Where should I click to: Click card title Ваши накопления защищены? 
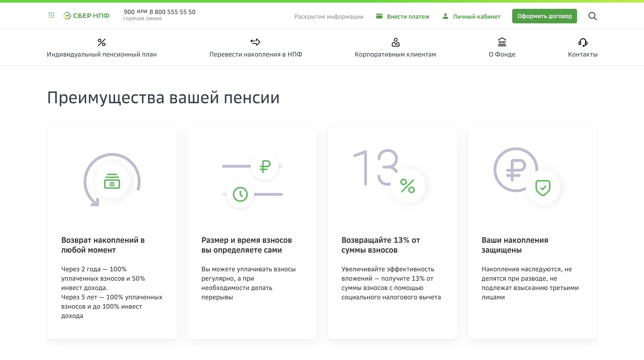pyautogui.click(x=515, y=245)
